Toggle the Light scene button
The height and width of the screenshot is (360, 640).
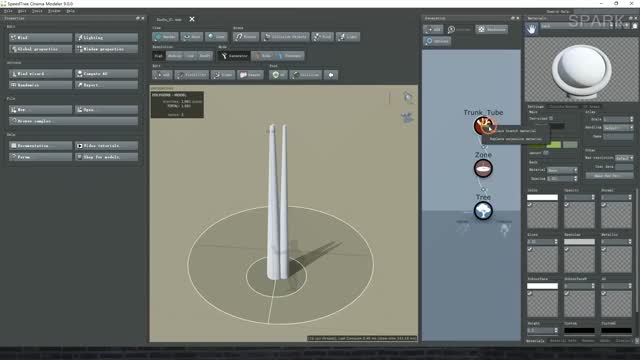click(x=348, y=37)
